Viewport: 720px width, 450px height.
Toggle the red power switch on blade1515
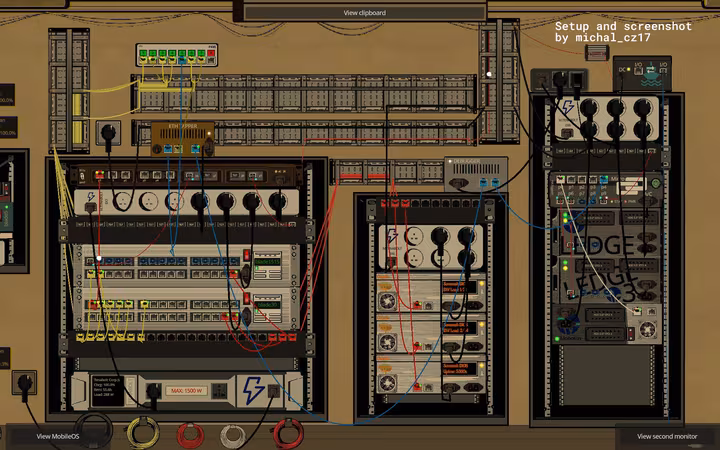(247, 256)
